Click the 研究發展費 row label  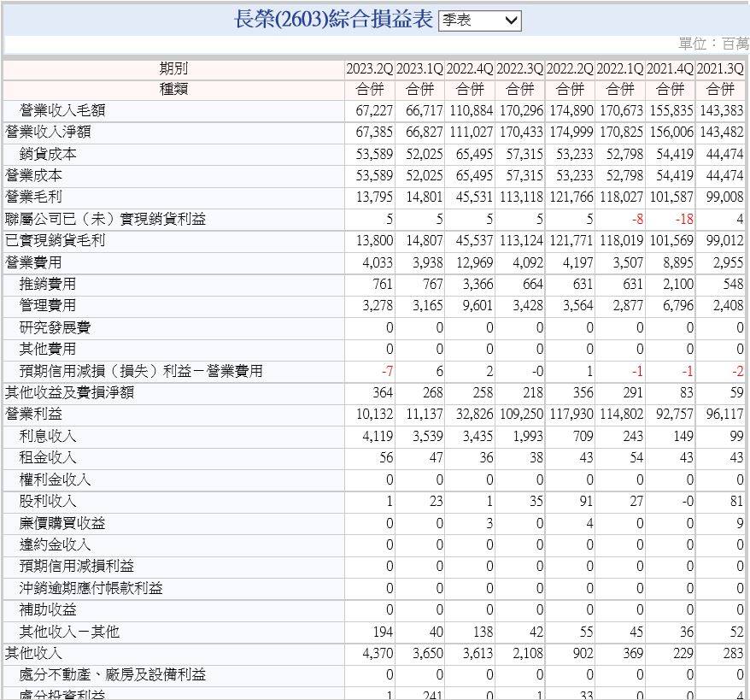click(x=55, y=327)
